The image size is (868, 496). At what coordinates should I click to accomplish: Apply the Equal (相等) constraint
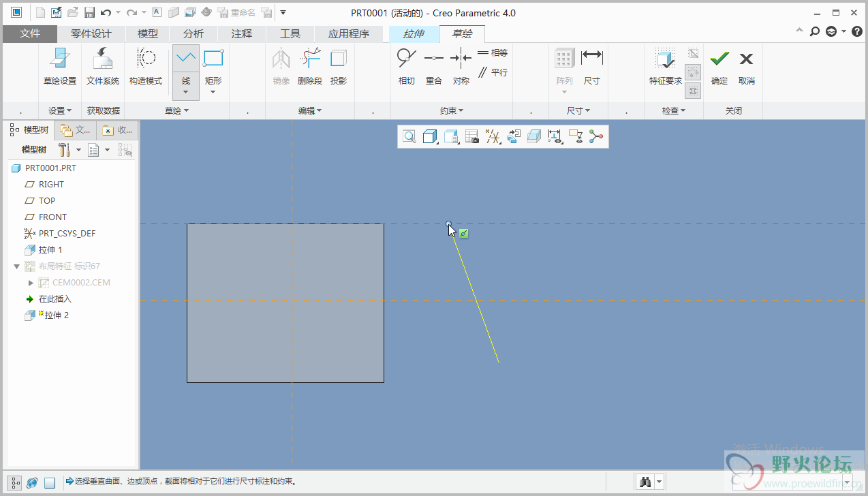(493, 53)
